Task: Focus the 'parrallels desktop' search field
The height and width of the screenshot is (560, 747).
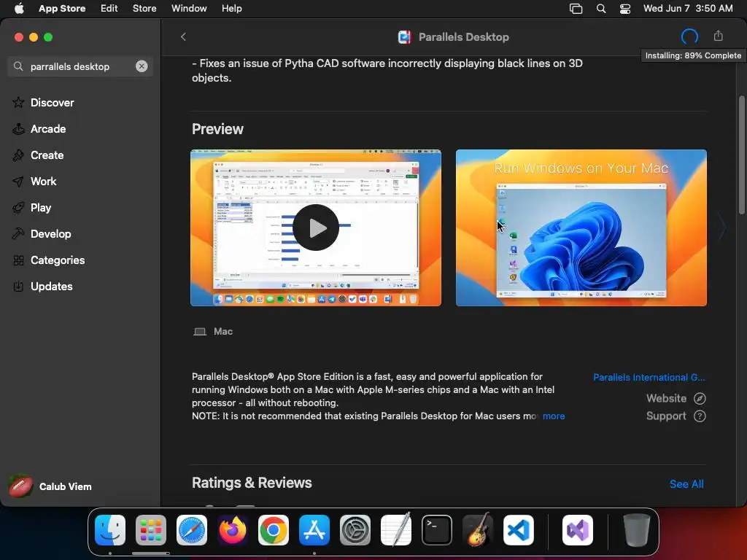Action: click(x=80, y=66)
